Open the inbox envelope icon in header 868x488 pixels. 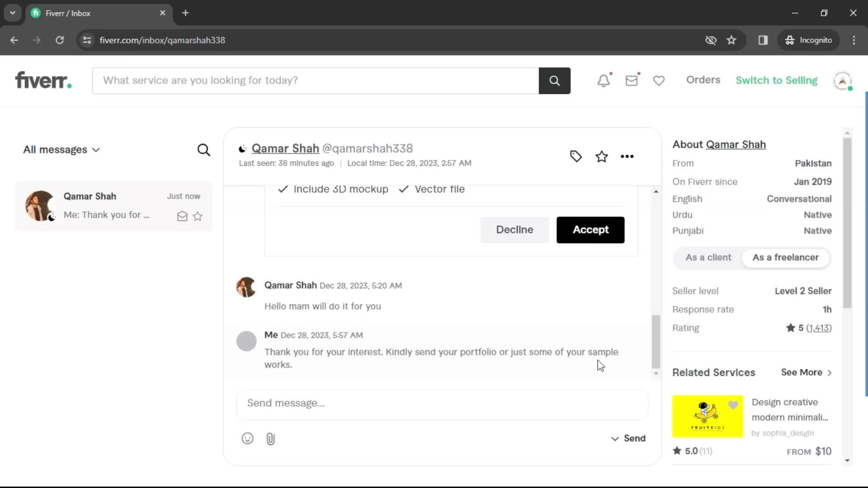click(x=632, y=80)
